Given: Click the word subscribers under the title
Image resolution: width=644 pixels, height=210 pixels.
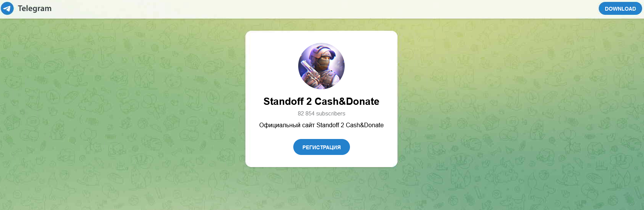Looking at the screenshot, I should [x=331, y=114].
